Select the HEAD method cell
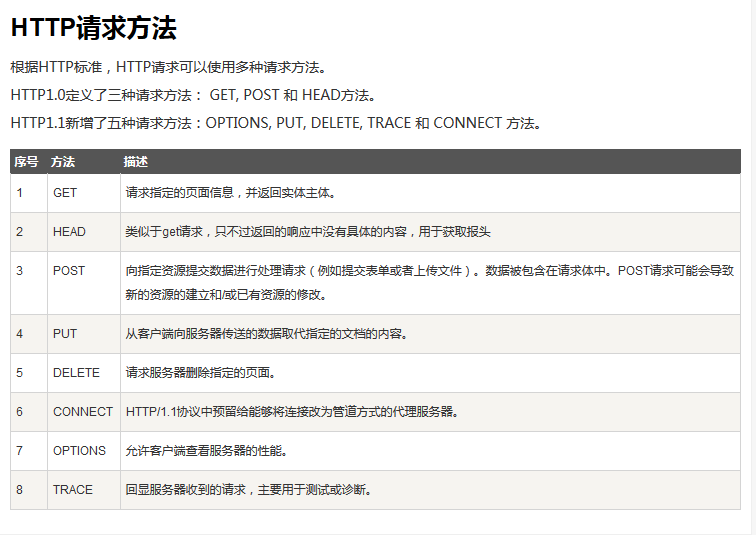The width and height of the screenshot is (756, 535). (x=69, y=231)
